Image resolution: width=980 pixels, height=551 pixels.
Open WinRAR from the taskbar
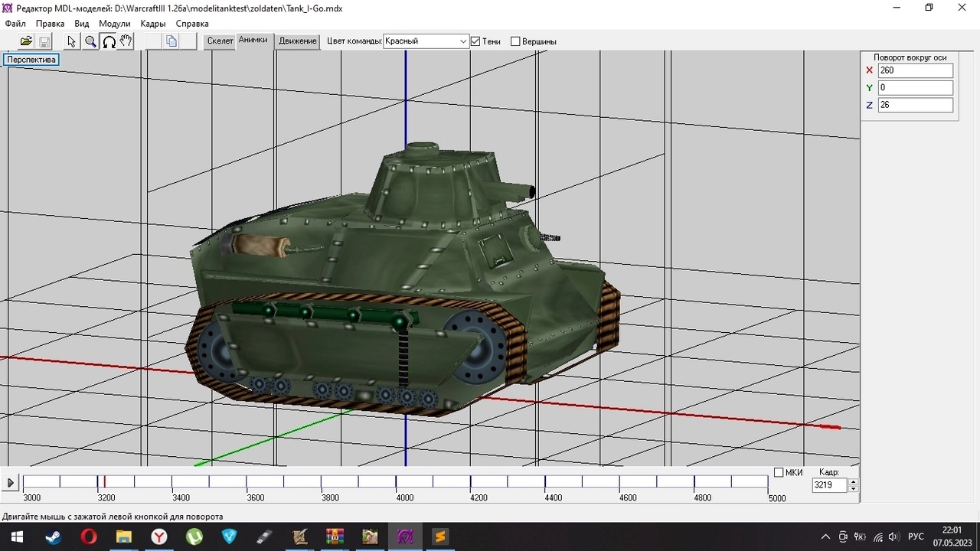click(335, 536)
